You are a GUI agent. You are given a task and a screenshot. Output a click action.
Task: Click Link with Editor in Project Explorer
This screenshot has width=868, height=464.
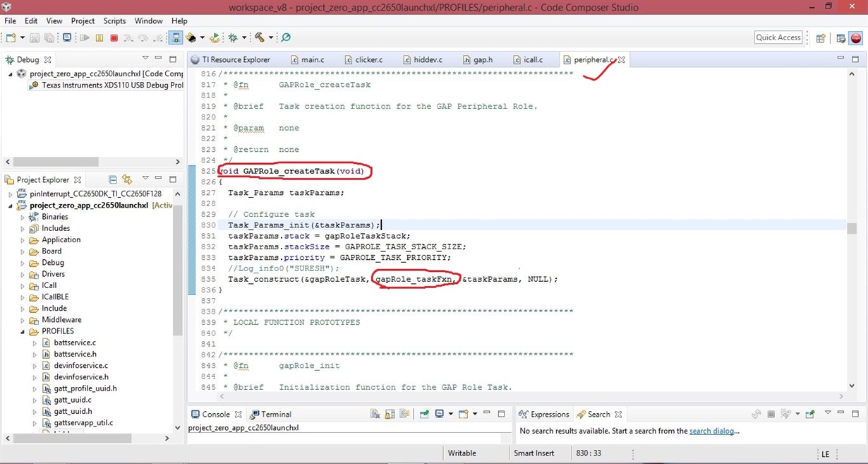pos(127,179)
